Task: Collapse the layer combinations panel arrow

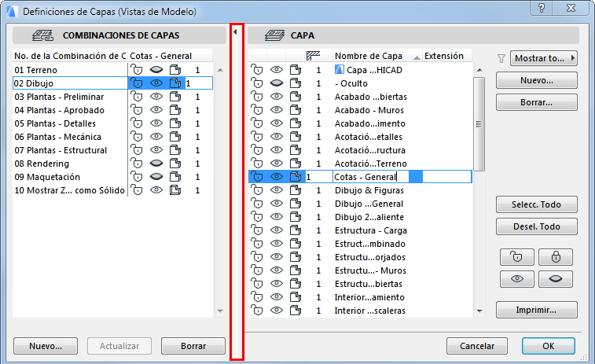Action: tap(235, 32)
